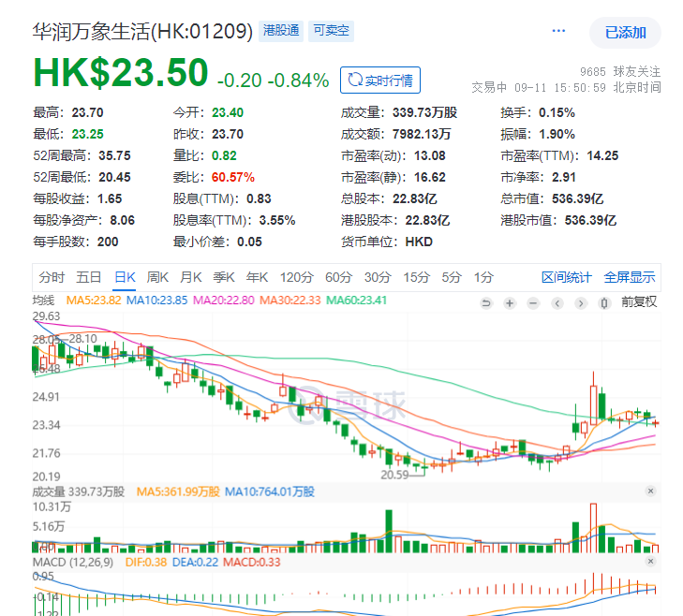Switch to the 120分 interval tab
Viewport: 683px width, 616px height.
click(297, 277)
